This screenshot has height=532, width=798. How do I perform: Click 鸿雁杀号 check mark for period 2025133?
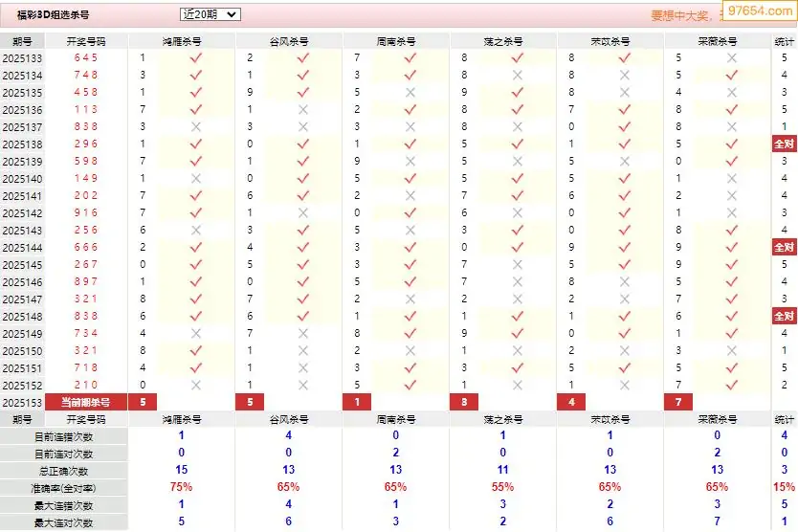coord(196,58)
